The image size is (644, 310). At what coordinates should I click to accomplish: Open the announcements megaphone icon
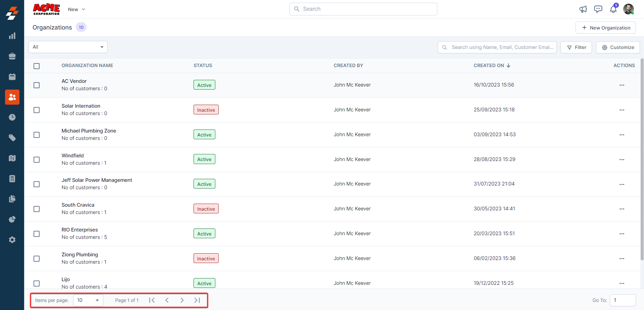(x=583, y=9)
